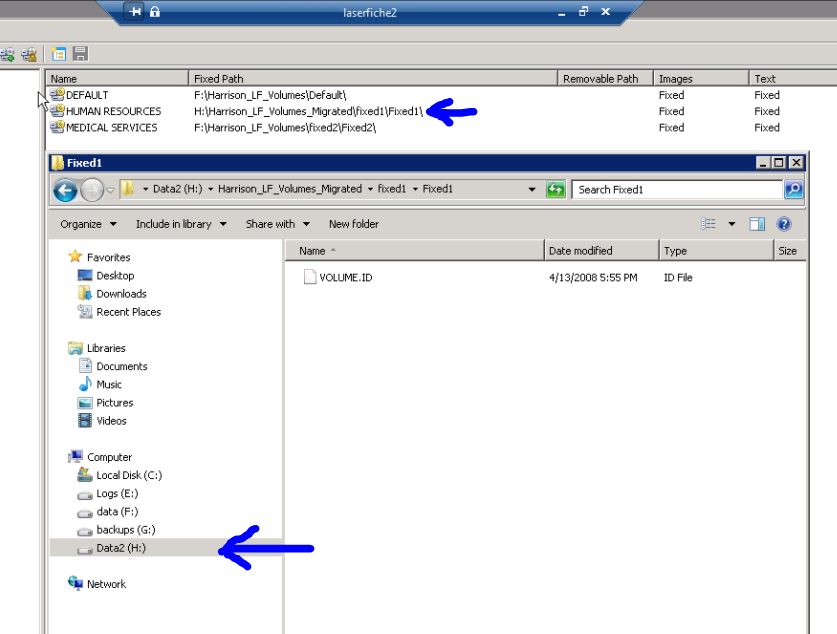Image resolution: width=837 pixels, height=634 pixels.
Task: Expand fixed1 breadcrumb arrow
Action: coord(415,189)
